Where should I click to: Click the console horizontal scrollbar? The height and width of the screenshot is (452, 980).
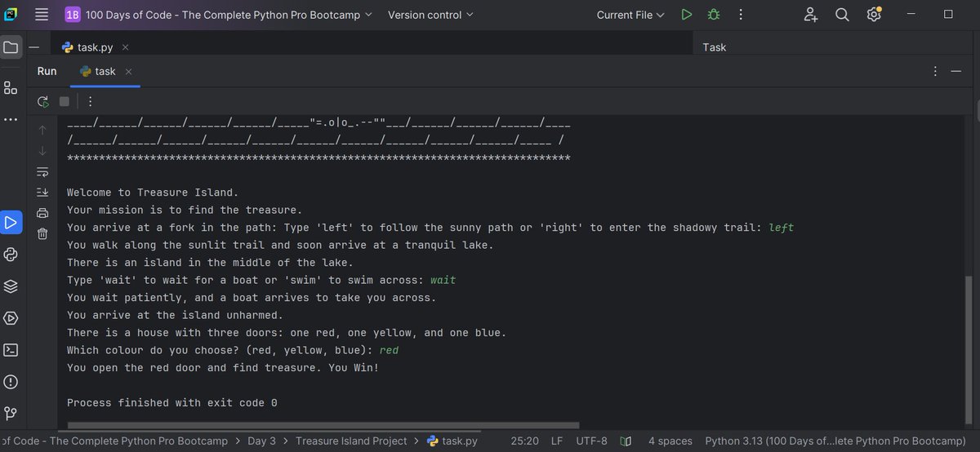(323, 425)
